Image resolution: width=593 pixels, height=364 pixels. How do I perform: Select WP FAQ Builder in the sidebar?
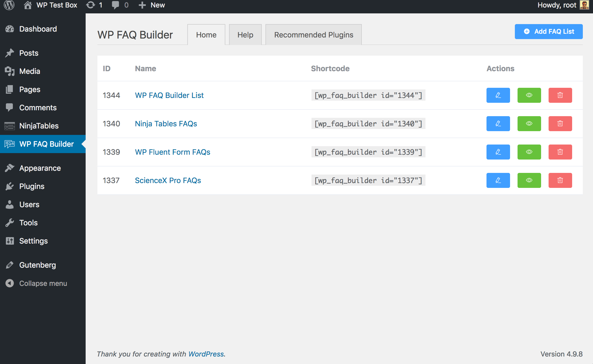(x=43, y=144)
